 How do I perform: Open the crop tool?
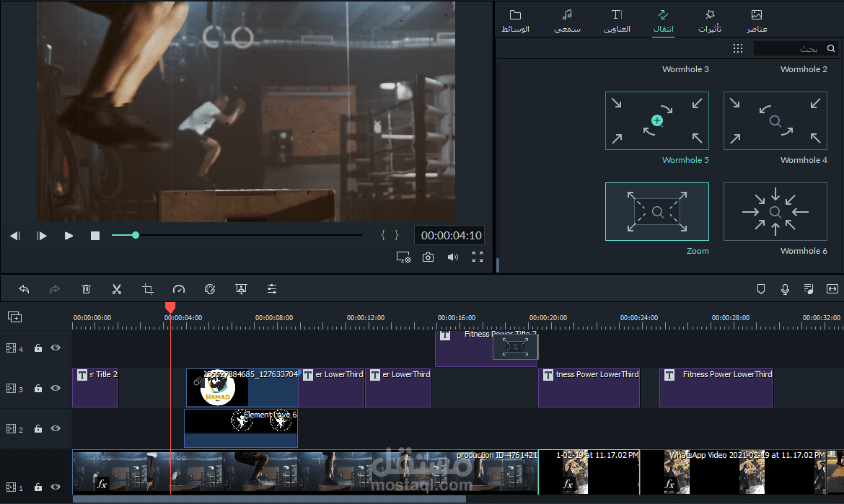pos(147,289)
